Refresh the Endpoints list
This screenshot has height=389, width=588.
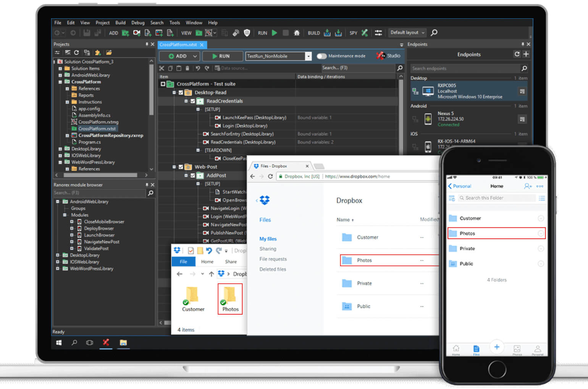click(x=517, y=54)
